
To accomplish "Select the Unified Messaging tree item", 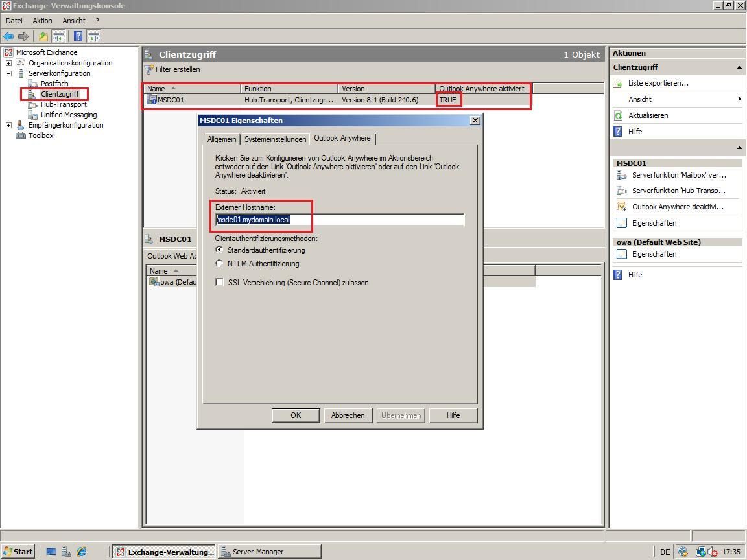I will [x=69, y=115].
